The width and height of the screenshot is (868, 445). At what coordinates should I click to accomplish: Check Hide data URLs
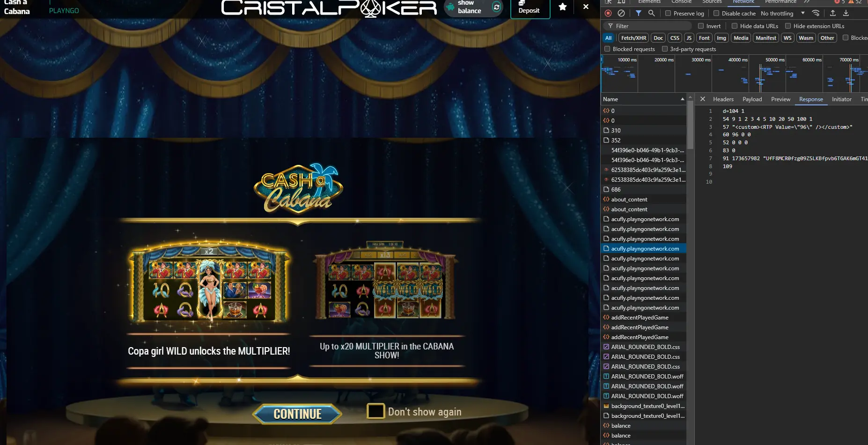pyautogui.click(x=735, y=26)
